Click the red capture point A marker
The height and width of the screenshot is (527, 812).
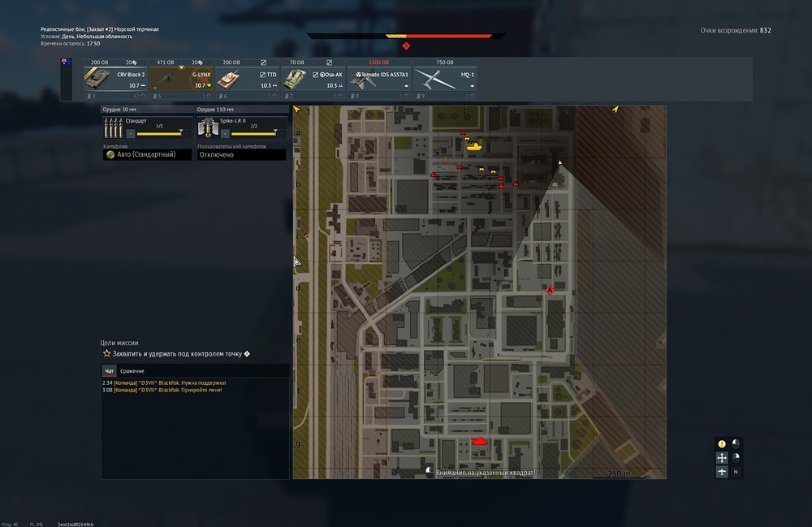550,290
